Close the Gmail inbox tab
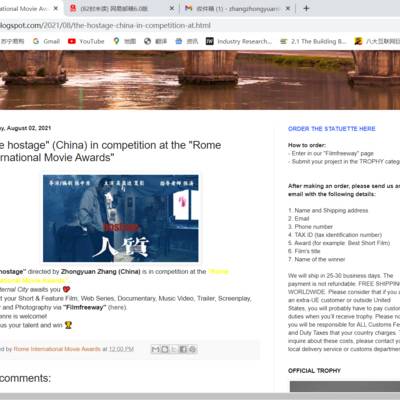Screen dimensions: 400x400 click(x=288, y=8)
